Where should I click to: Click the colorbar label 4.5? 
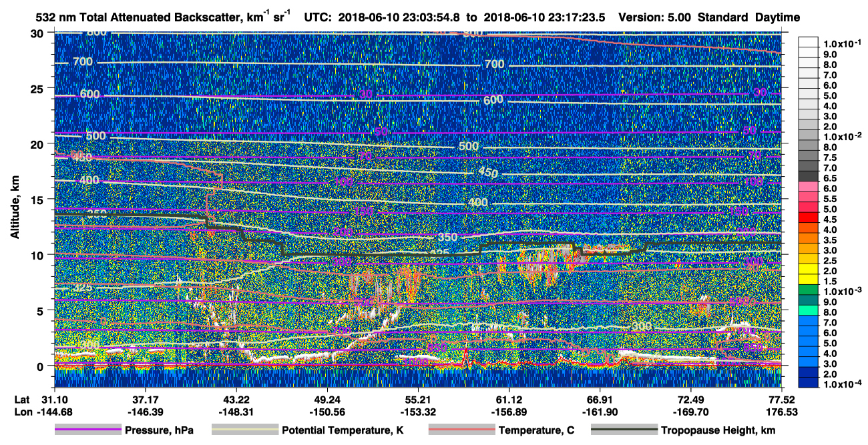pos(829,219)
